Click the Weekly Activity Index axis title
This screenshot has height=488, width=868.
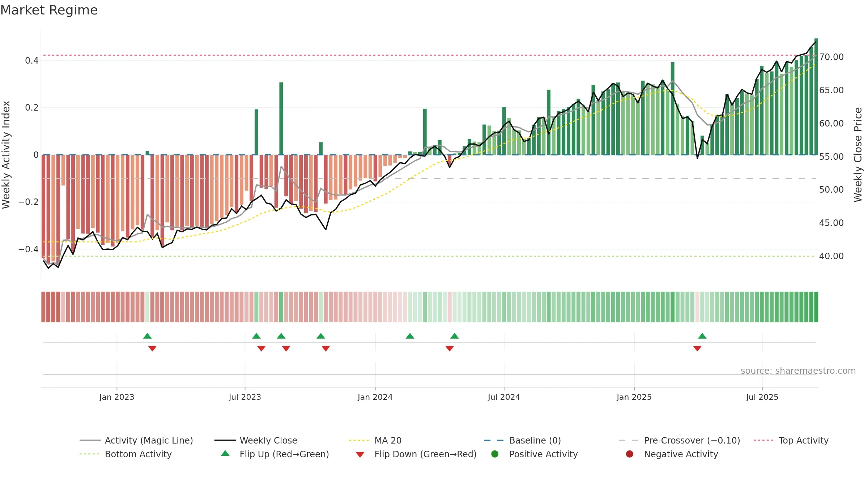click(x=6, y=155)
